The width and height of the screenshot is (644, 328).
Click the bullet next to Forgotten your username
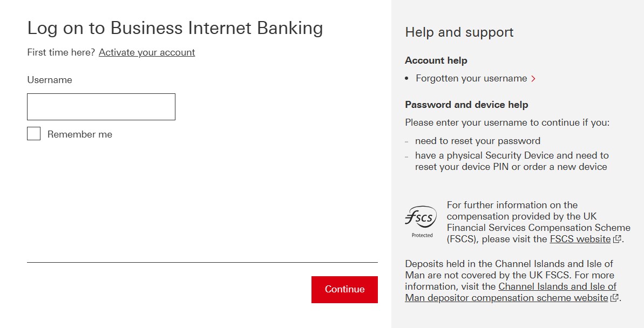(407, 78)
